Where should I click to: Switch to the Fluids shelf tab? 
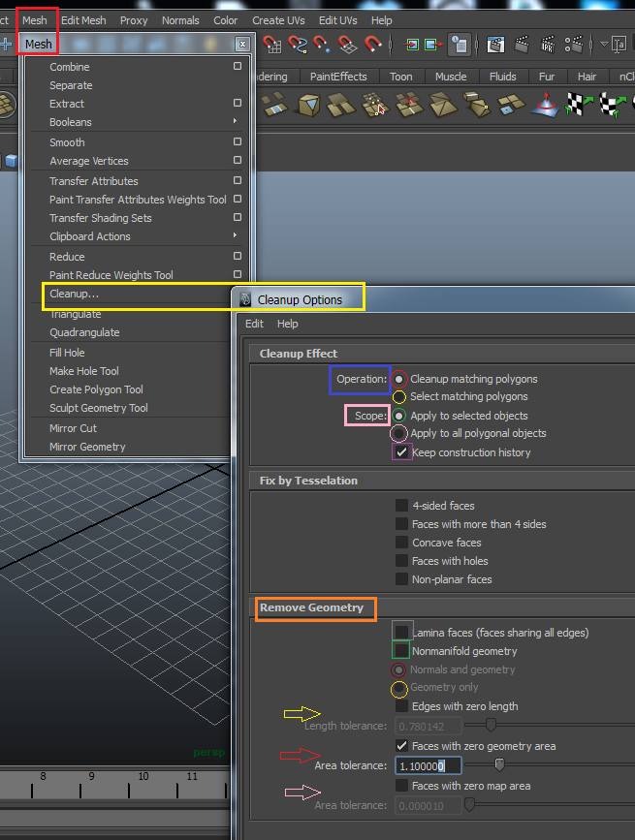pyautogui.click(x=502, y=77)
